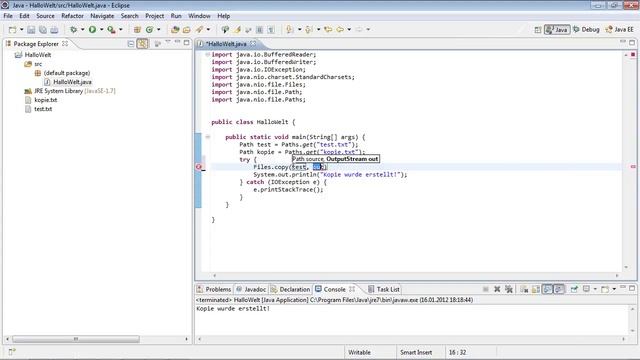
Task: Click the Debug bug icon
Action: click(x=73, y=30)
